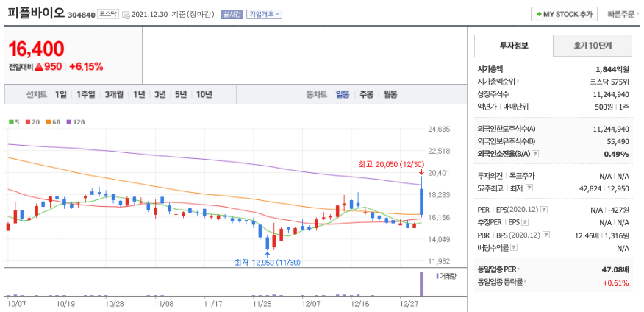Click the 12/30 purple volume bar
Image resolution: width=644 pixels, height=312 pixels.
421,283
